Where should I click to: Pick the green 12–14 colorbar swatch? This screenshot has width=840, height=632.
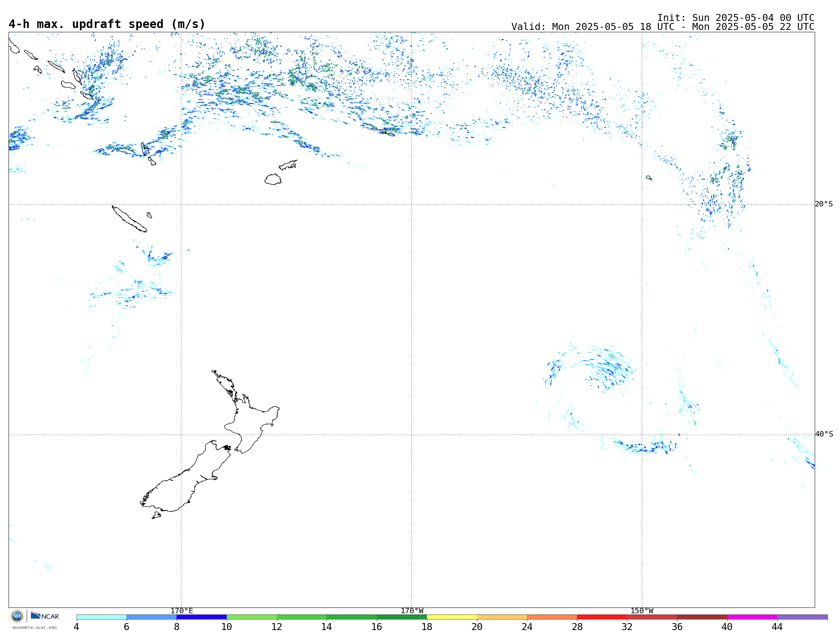pyautogui.click(x=302, y=617)
